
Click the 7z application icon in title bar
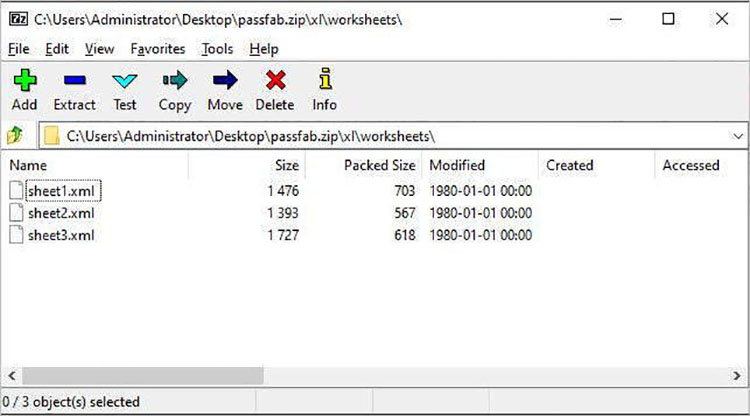tap(19, 19)
